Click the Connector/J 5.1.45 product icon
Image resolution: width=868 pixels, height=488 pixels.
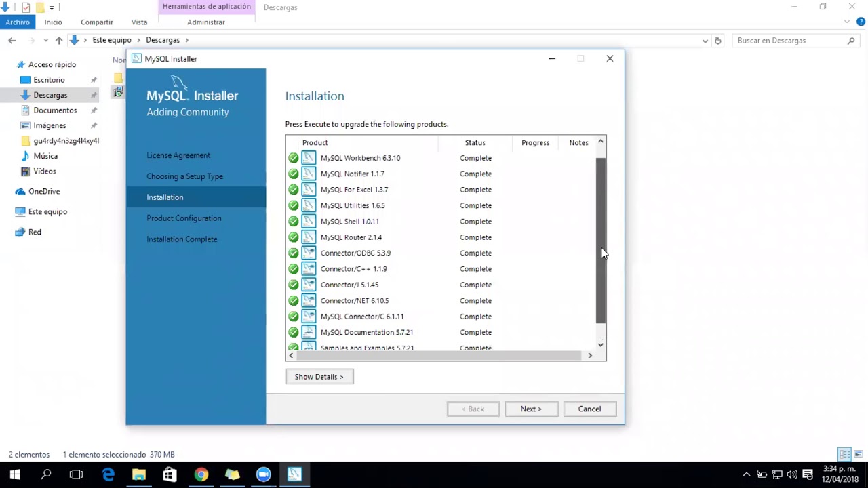[x=309, y=285]
